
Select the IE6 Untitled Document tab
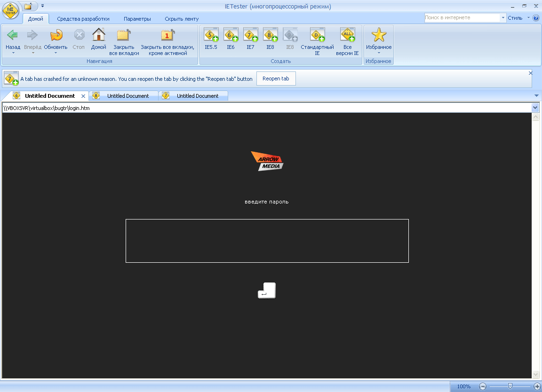[x=50, y=96]
